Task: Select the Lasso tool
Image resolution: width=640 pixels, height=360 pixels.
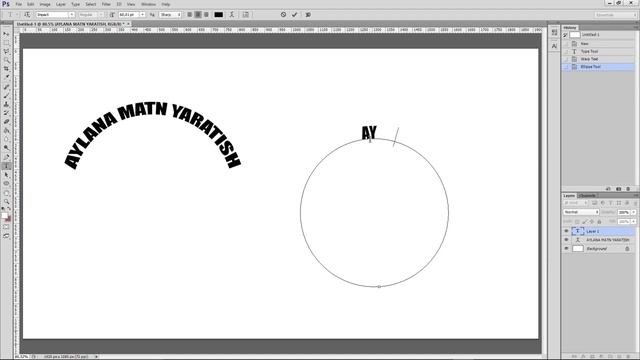Action: [6, 51]
